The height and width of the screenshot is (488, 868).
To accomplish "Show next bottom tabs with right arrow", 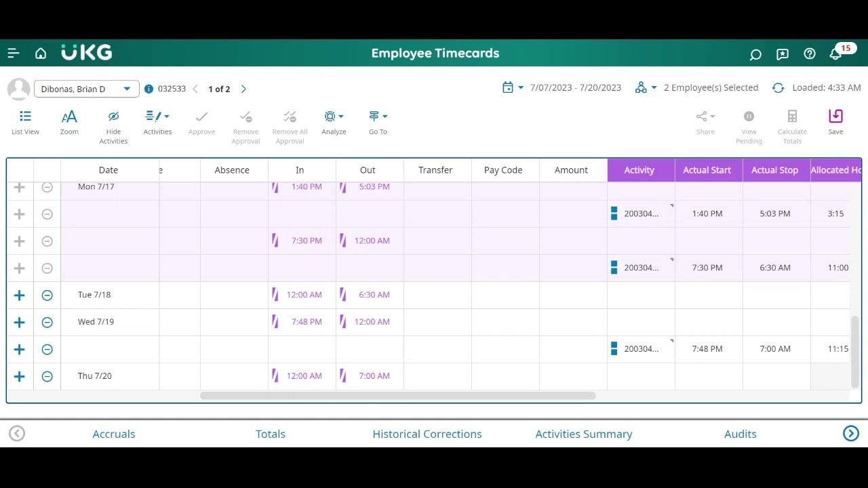I will tap(851, 433).
